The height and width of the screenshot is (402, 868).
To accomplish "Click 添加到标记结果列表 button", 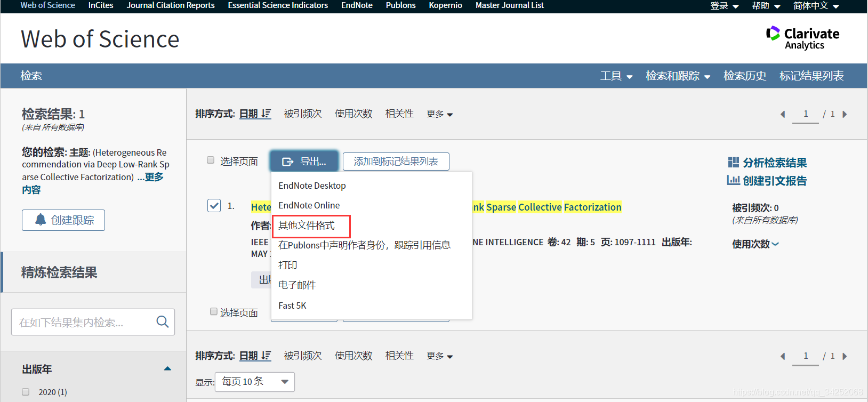I will (396, 162).
